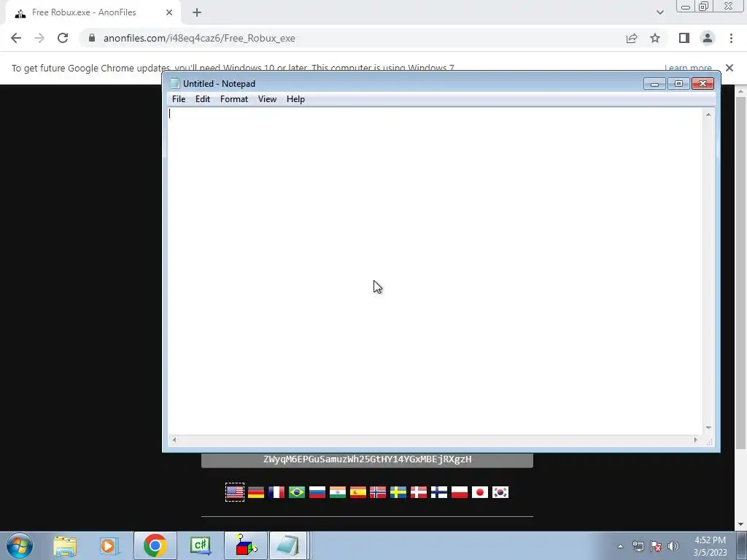Go back to the previous page
Image resolution: width=747 pixels, height=560 pixels.
pos(16,38)
